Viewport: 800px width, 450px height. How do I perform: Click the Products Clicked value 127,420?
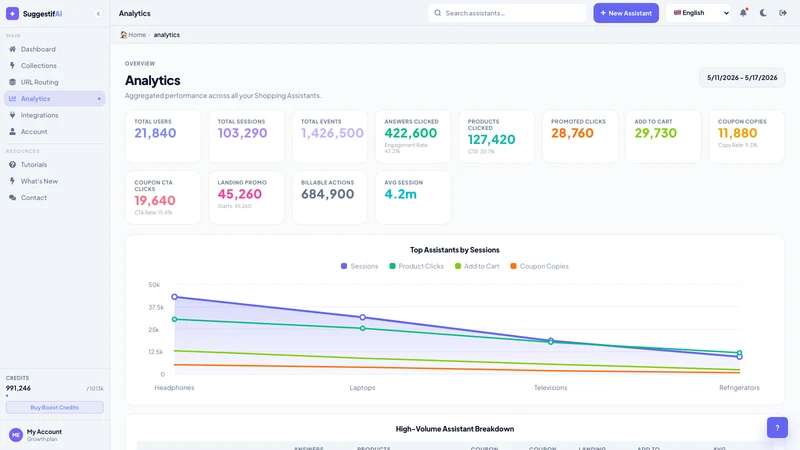pyautogui.click(x=491, y=140)
